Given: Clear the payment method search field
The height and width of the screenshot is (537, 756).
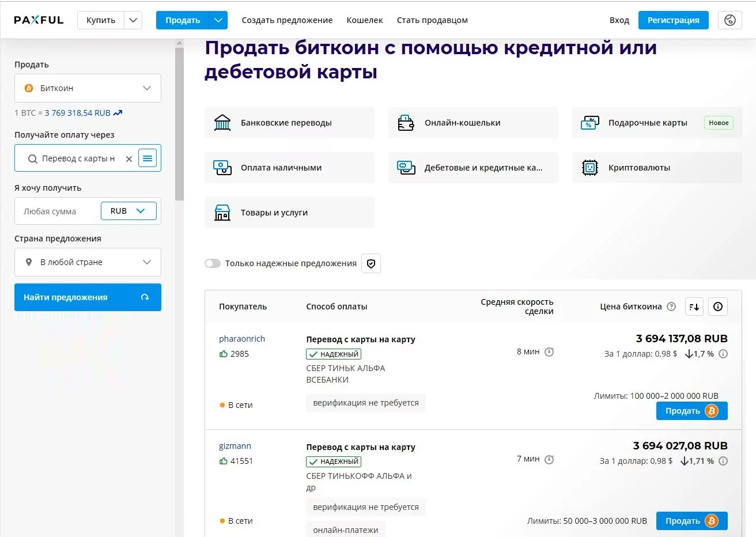Looking at the screenshot, I should 129,158.
